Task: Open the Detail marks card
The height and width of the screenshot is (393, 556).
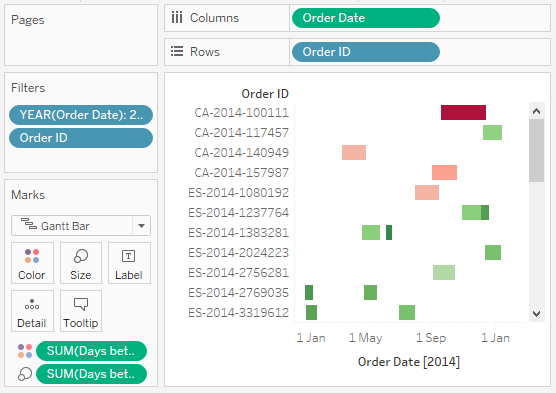Action: point(32,311)
